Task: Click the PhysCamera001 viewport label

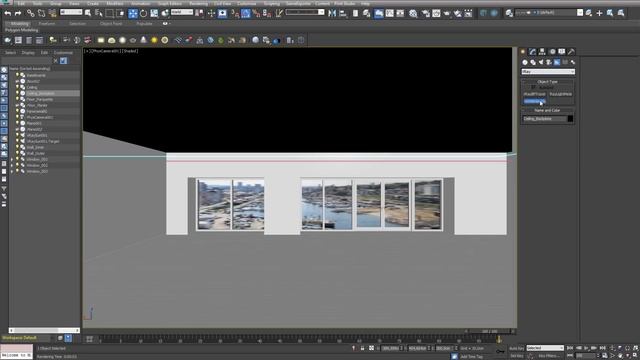Action: click(105, 51)
